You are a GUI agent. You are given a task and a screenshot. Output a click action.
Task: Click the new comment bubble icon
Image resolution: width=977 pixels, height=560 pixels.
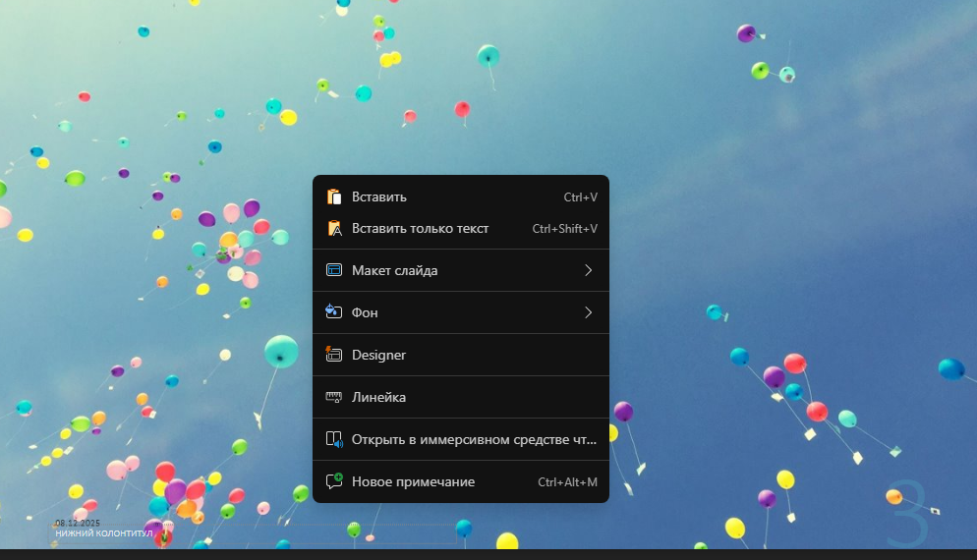click(x=334, y=481)
